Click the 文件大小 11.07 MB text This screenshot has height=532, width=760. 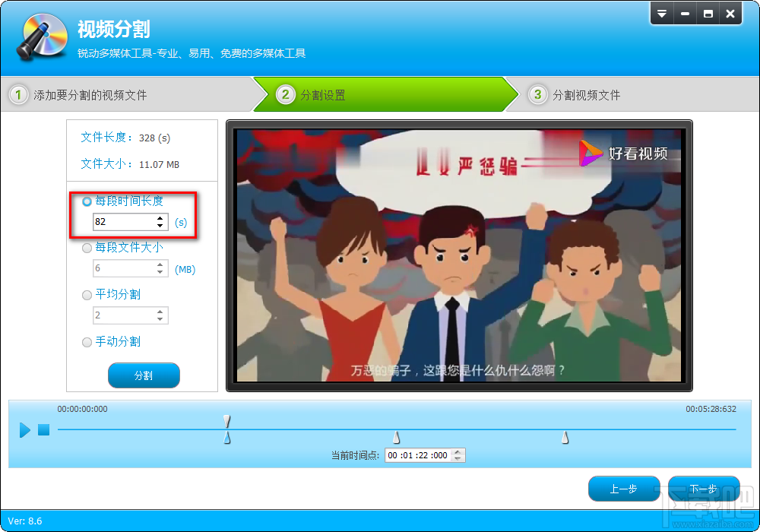[x=130, y=164]
